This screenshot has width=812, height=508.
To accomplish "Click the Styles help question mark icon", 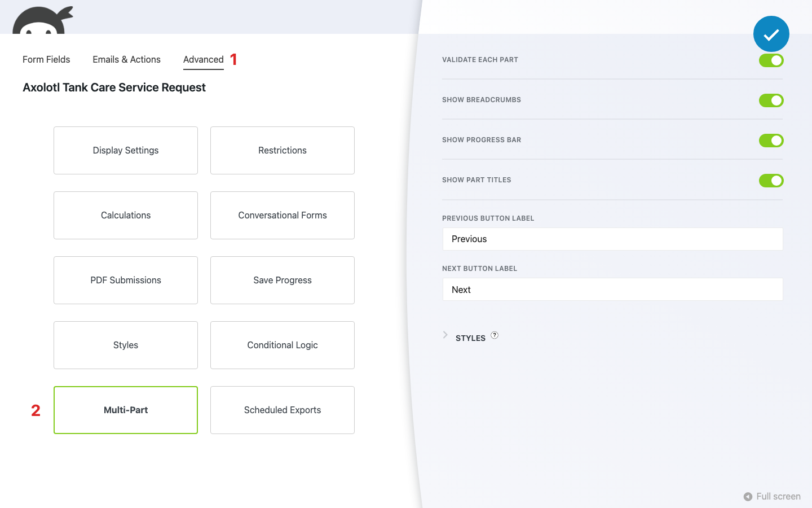I will pyautogui.click(x=495, y=335).
